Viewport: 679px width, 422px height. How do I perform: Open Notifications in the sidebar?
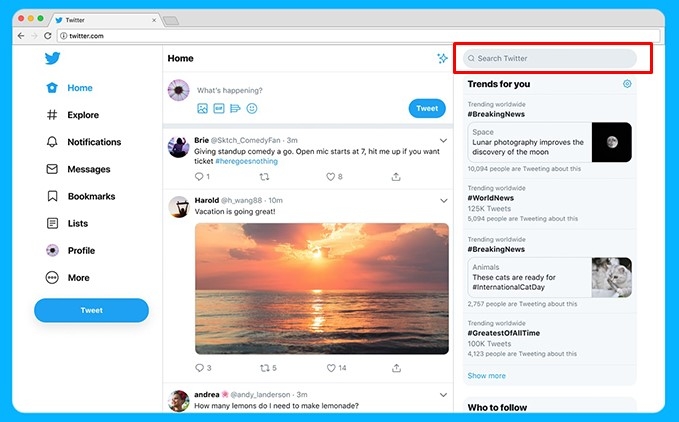(x=83, y=142)
